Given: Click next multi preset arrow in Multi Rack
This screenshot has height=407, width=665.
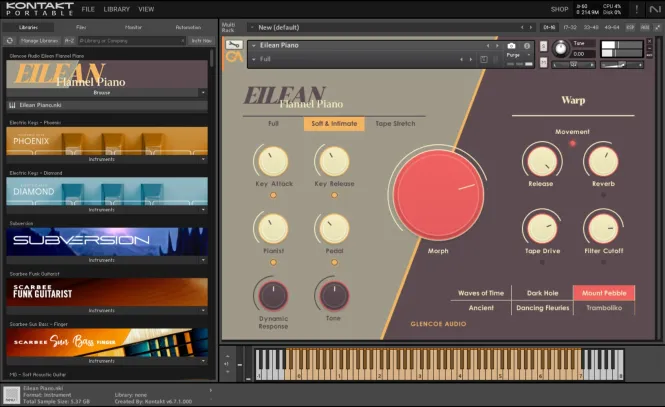Looking at the screenshot, I should 531,28.
